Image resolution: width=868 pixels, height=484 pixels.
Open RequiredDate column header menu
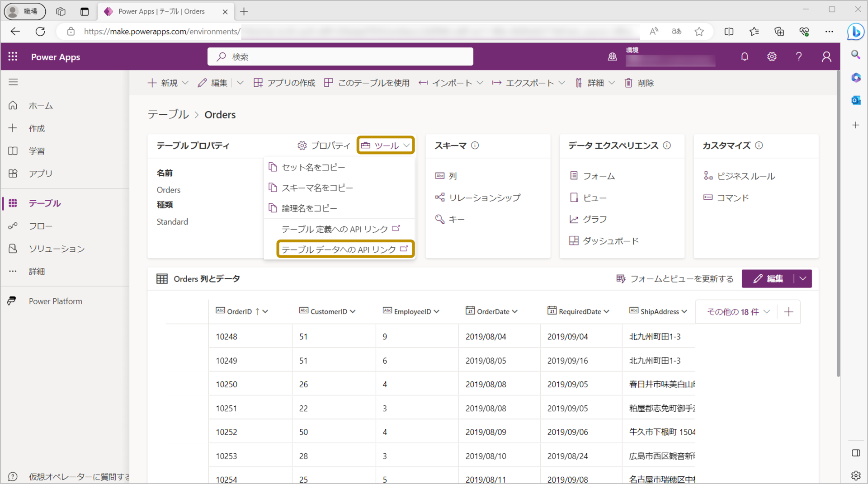point(579,311)
